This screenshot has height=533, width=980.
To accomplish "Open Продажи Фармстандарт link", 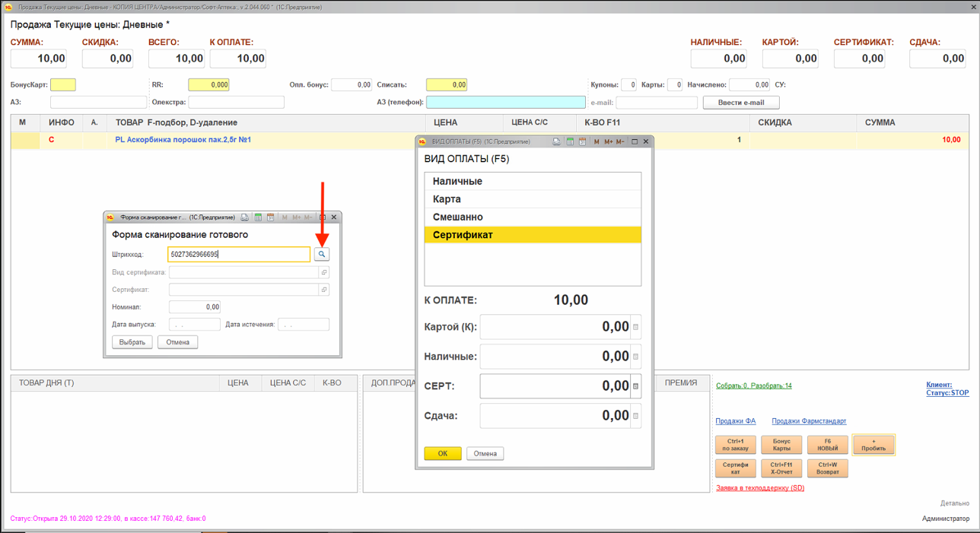I will coord(808,421).
